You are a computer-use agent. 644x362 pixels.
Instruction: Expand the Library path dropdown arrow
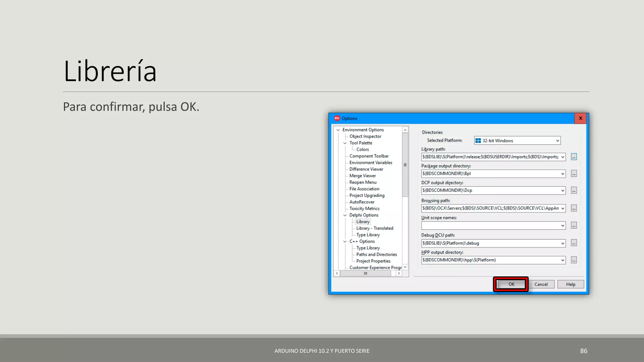[563, 157]
